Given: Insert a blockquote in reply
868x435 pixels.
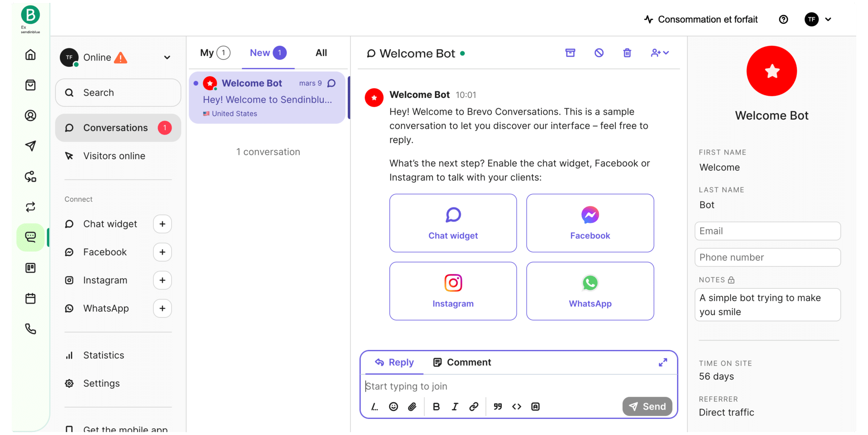Looking at the screenshot, I should [498, 407].
